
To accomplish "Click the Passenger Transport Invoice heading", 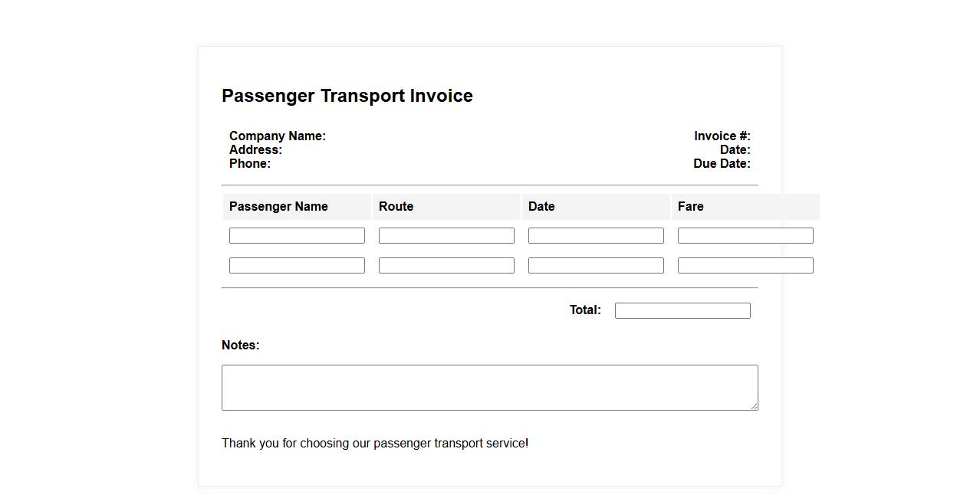I will tap(347, 96).
